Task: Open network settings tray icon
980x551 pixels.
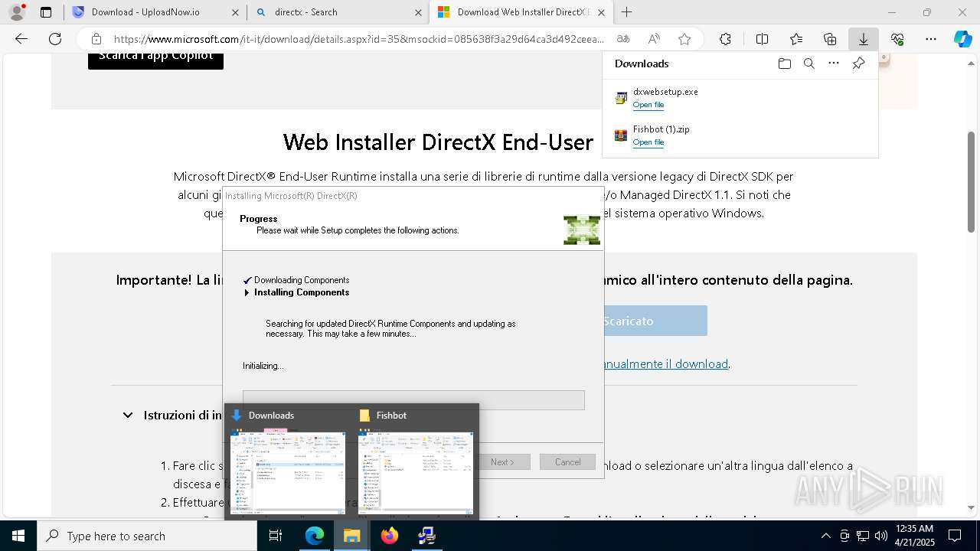Action: (862, 536)
